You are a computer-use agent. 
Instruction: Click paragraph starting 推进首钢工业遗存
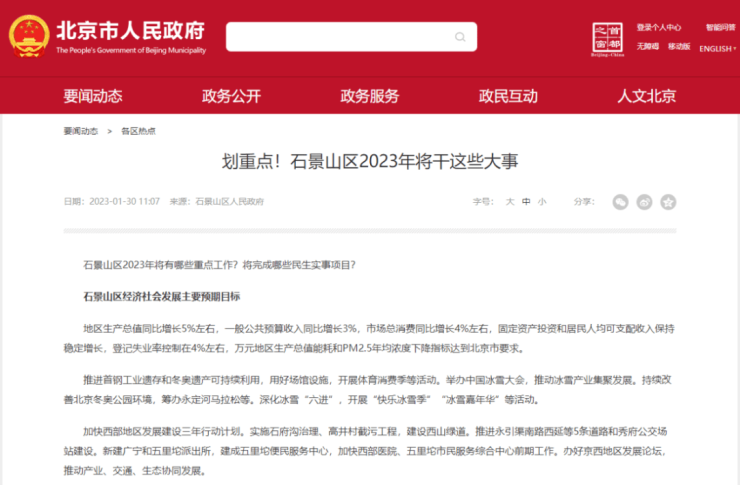(368, 390)
